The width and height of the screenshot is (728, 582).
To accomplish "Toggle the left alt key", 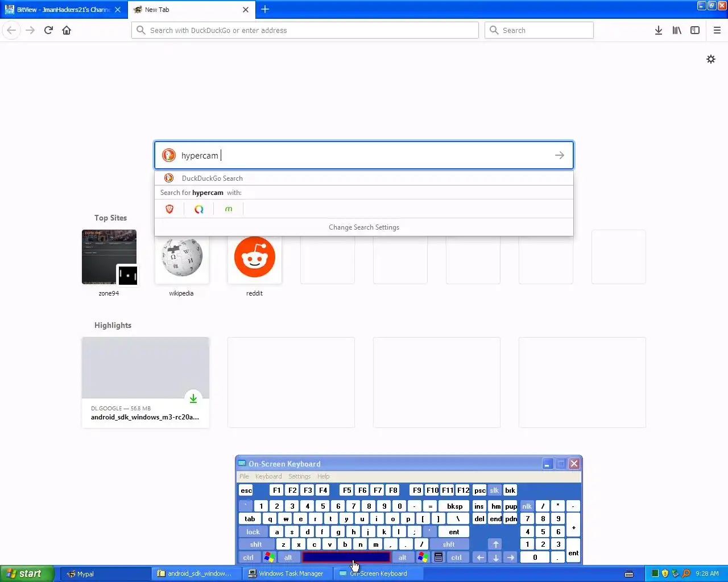I will click(x=288, y=558).
